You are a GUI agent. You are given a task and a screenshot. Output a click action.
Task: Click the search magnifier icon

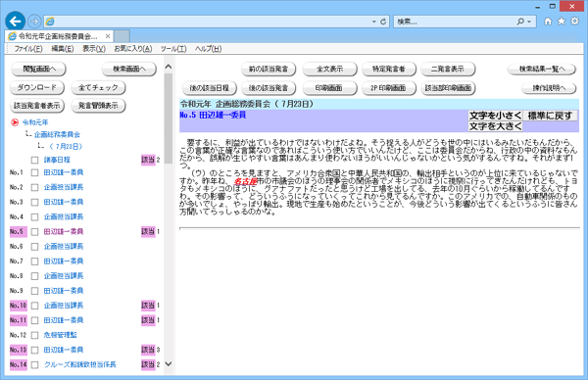pos(520,22)
